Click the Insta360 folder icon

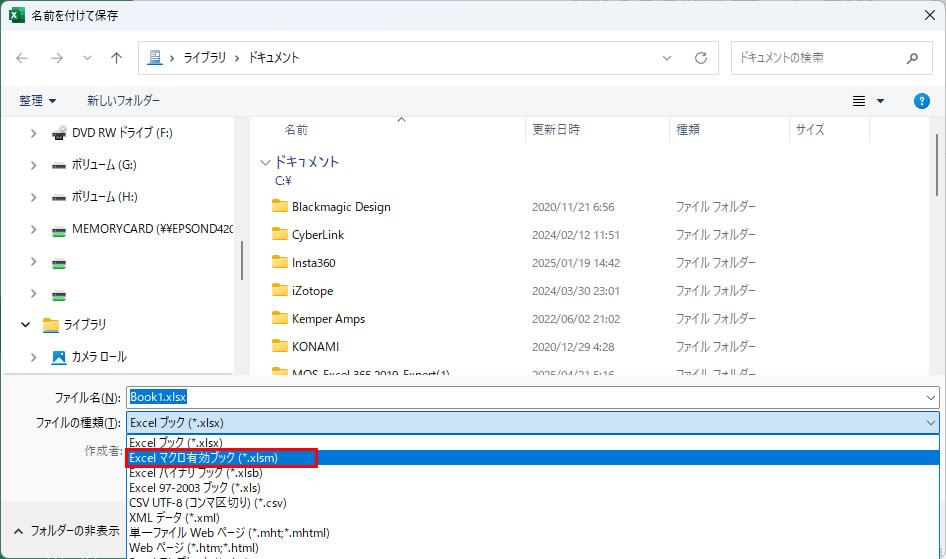(279, 262)
